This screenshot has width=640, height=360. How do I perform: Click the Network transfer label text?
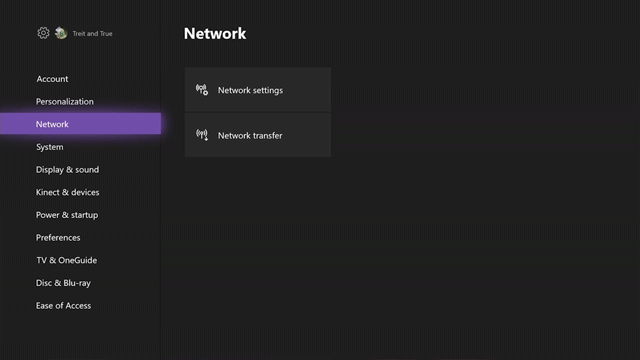click(x=250, y=136)
